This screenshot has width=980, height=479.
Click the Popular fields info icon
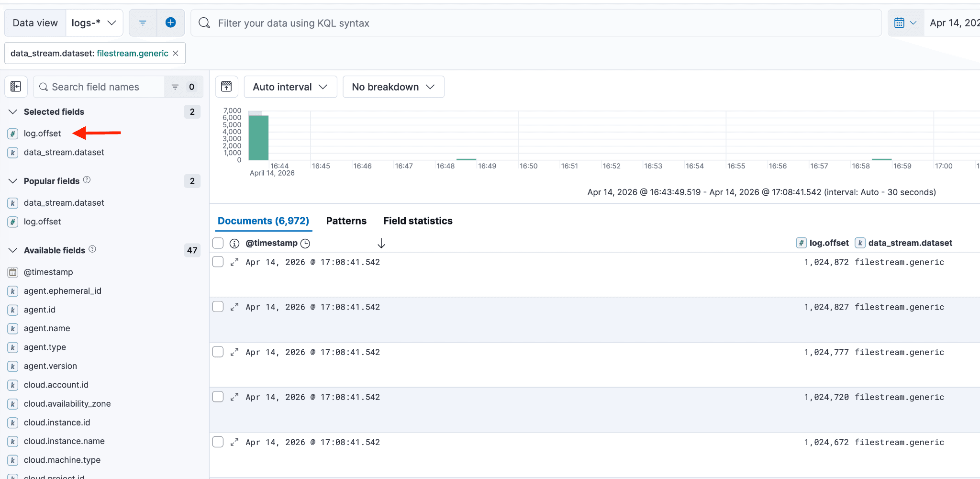click(x=87, y=180)
